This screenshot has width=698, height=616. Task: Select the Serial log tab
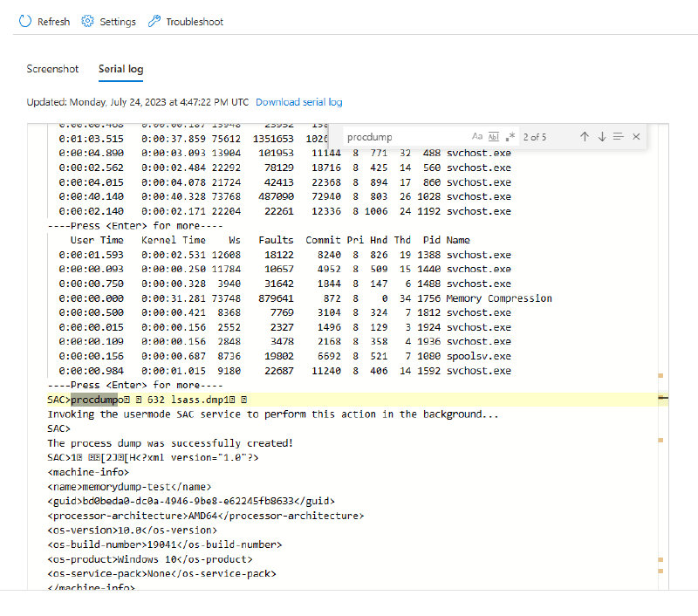(x=120, y=69)
